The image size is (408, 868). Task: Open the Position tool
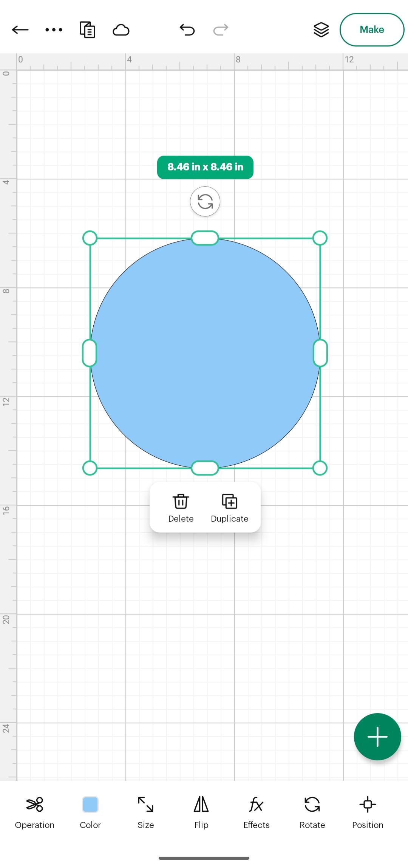click(x=368, y=812)
